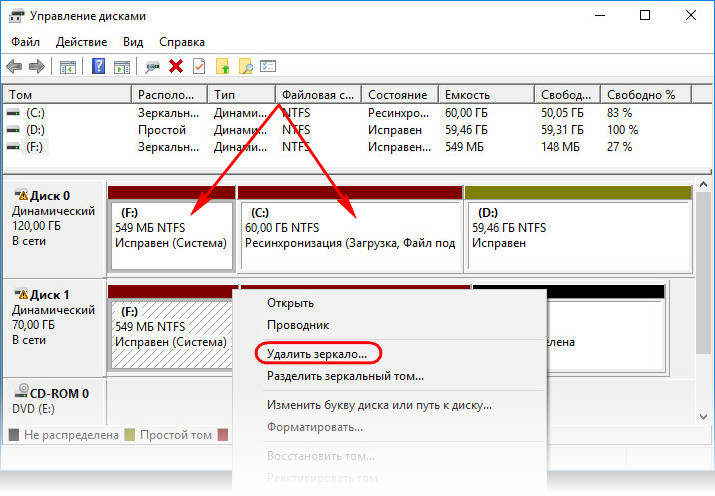
Task: Sort by the Тип column header
Action: (241, 95)
